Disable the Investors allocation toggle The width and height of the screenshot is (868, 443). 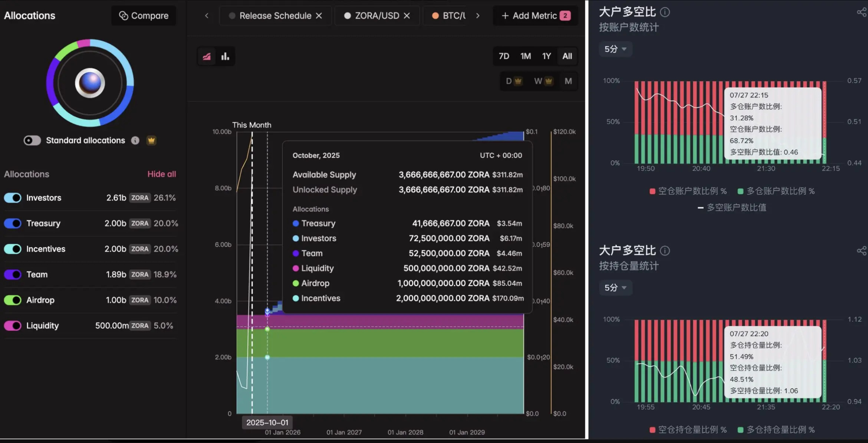click(13, 198)
